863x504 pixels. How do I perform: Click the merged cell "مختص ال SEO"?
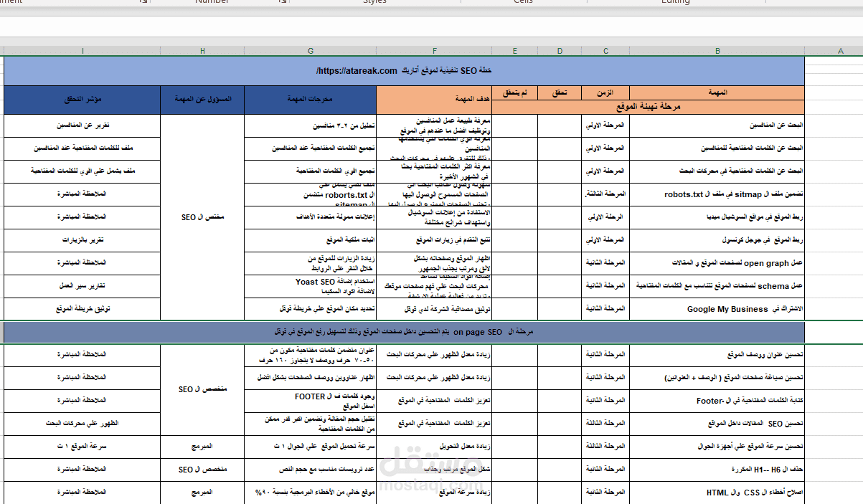point(202,217)
